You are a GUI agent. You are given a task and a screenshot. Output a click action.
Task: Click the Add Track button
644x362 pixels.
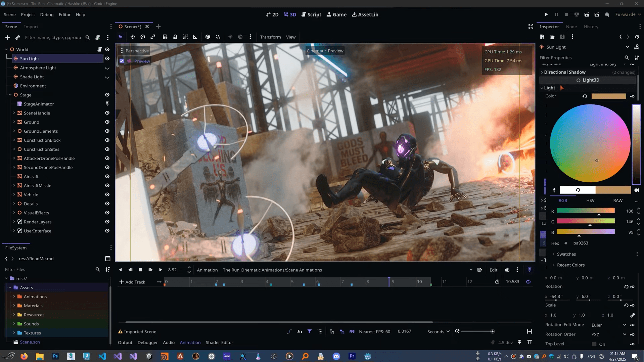click(x=132, y=282)
